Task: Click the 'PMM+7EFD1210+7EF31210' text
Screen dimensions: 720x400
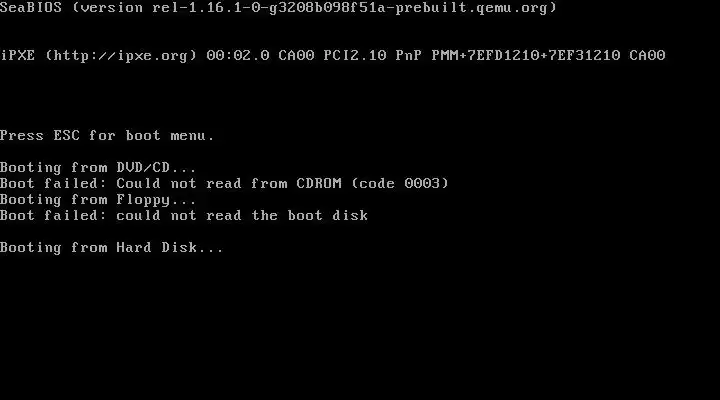Action: click(526, 56)
